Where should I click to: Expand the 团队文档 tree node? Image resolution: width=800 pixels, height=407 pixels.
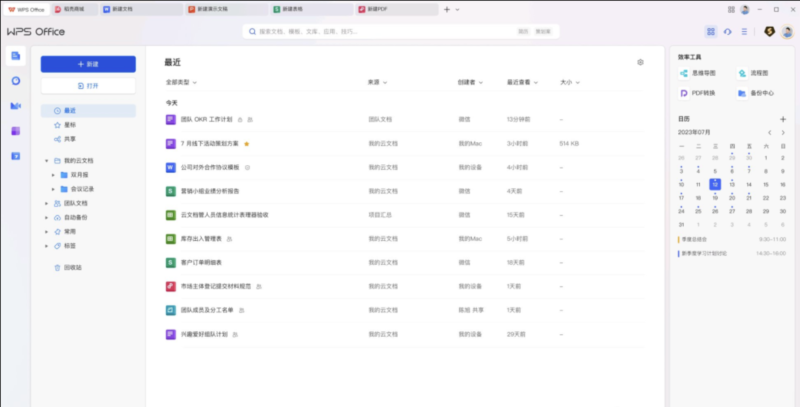tap(46, 204)
